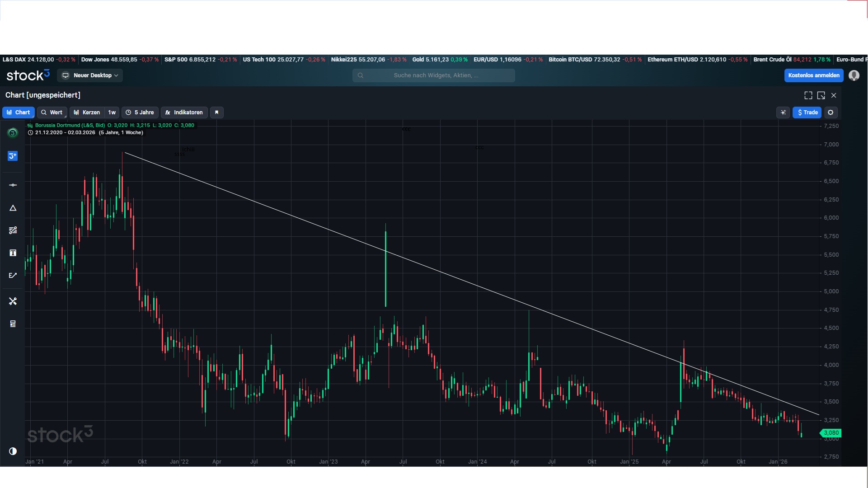Image resolution: width=868 pixels, height=488 pixels.
Task: Click the arrow measurement tool in sidebar
Action: (13, 275)
